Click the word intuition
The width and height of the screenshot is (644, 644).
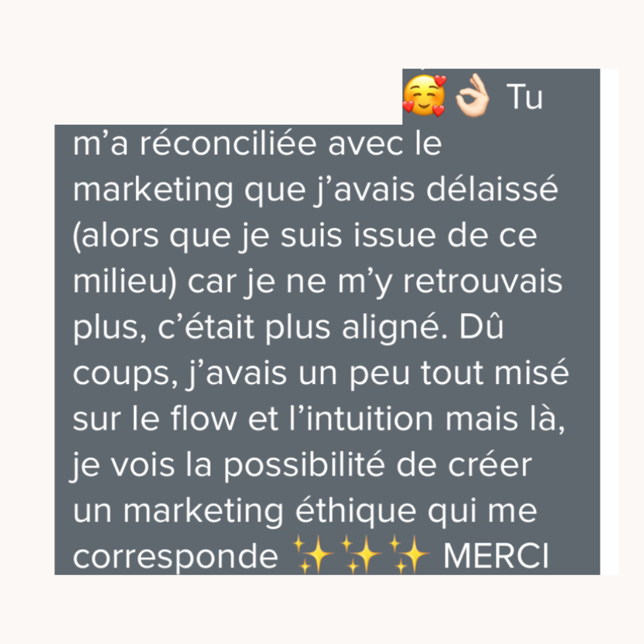[370, 419]
